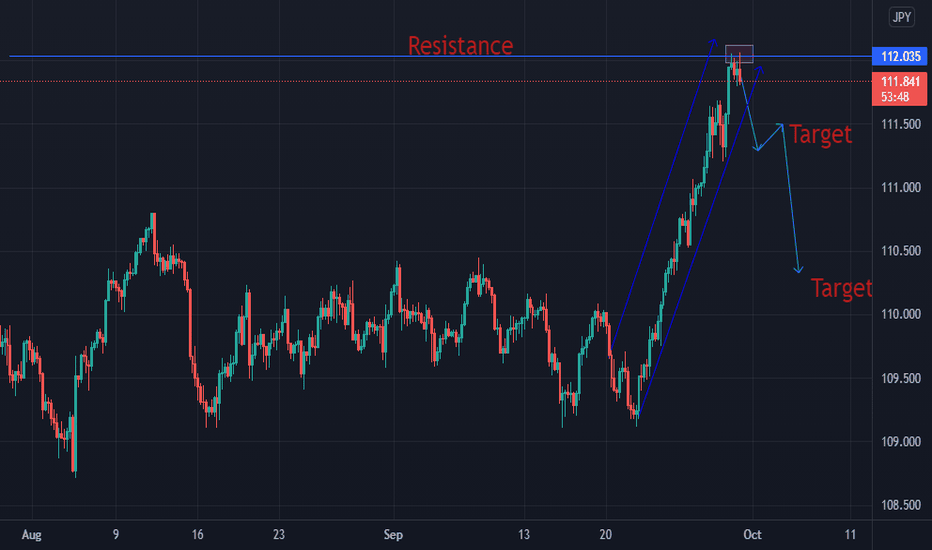This screenshot has width=932, height=550.
Task: Click the 13 date axis label
Action: coord(524,535)
